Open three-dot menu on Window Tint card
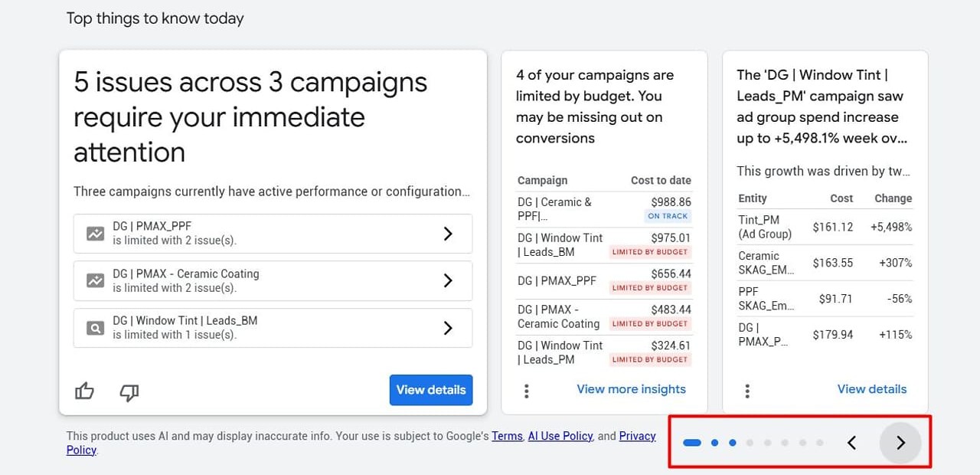The width and height of the screenshot is (980, 475). [x=747, y=391]
